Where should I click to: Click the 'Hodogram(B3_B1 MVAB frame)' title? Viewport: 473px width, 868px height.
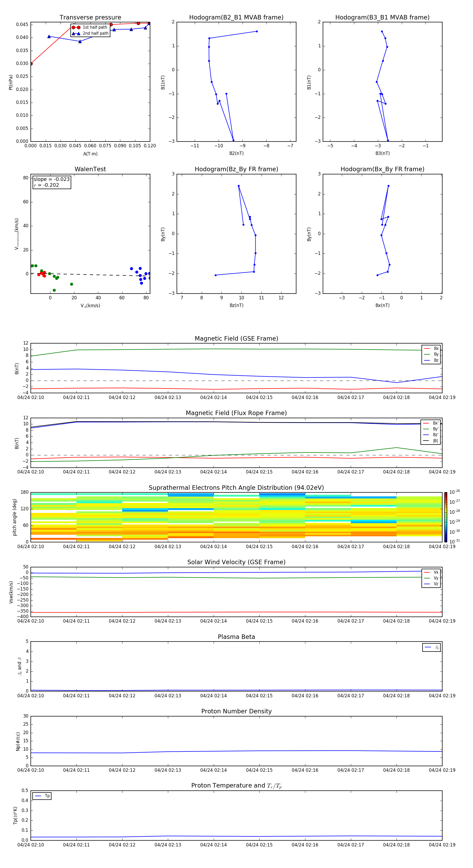[x=382, y=18]
